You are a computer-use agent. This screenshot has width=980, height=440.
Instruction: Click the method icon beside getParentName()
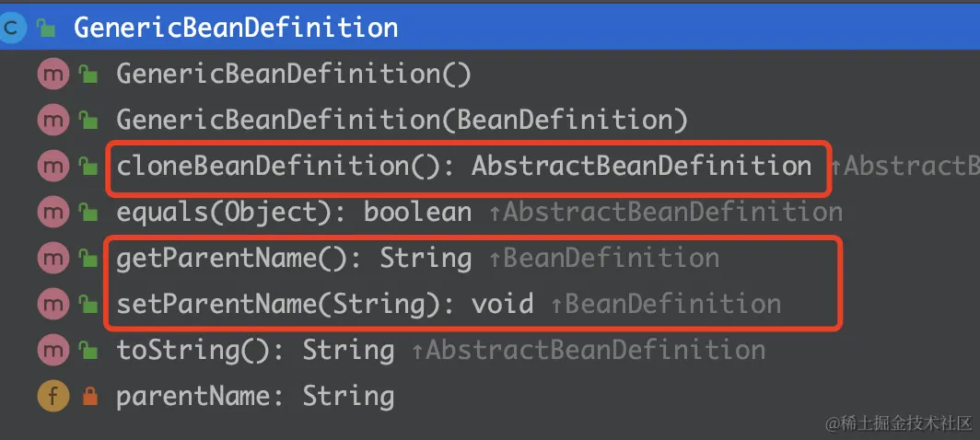click(53, 259)
